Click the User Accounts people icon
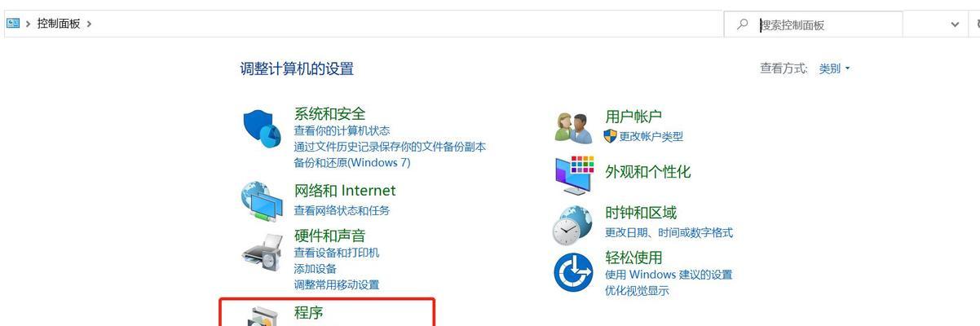The height and width of the screenshot is (326, 980). tap(573, 127)
